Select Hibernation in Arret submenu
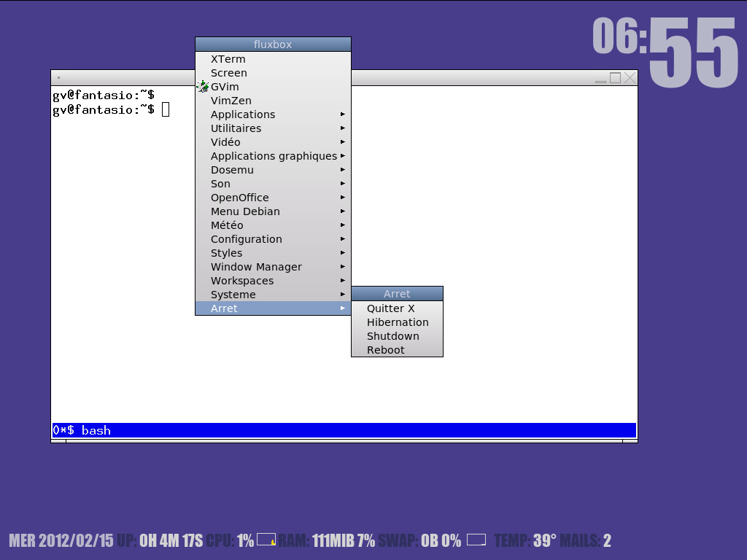Screen dimensions: 747x560 (397, 322)
